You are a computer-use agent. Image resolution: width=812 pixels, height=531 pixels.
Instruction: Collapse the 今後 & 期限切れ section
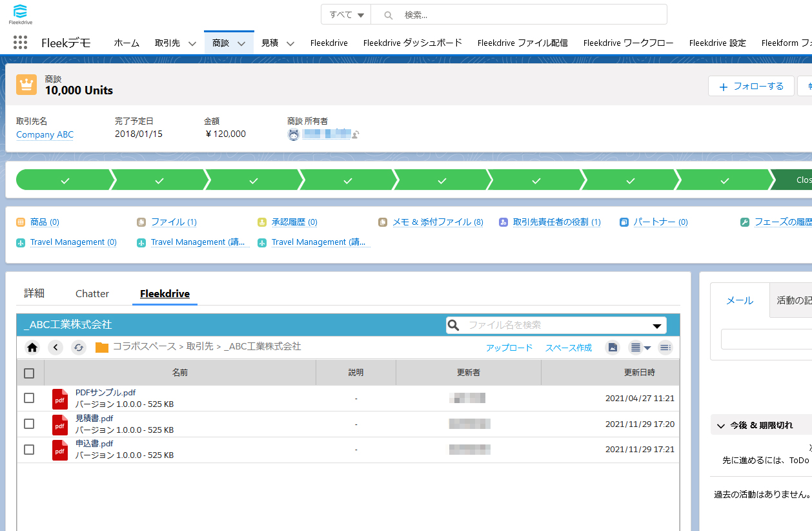[x=721, y=426]
